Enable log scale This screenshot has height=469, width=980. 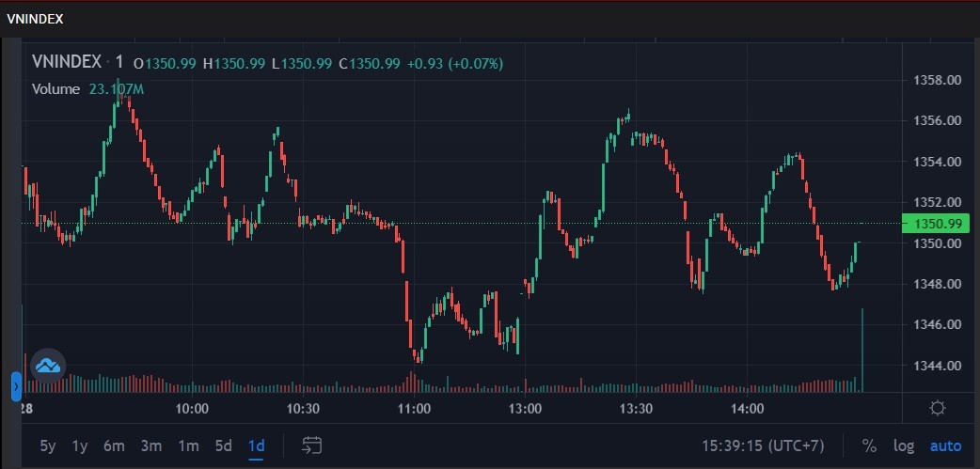[903, 446]
